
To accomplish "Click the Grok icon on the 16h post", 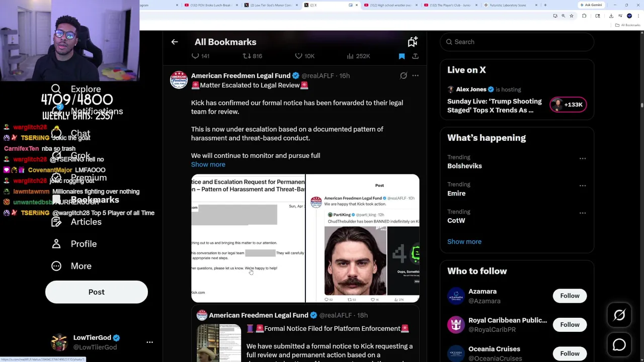I will tap(404, 75).
